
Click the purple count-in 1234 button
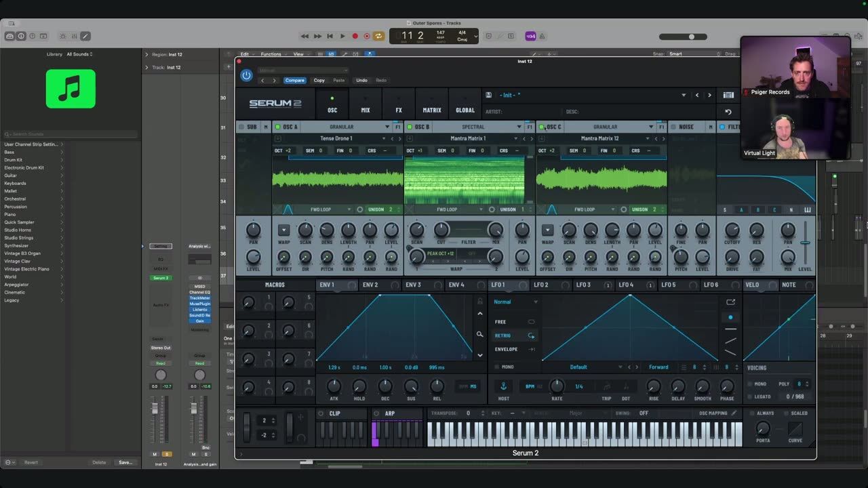(x=530, y=36)
